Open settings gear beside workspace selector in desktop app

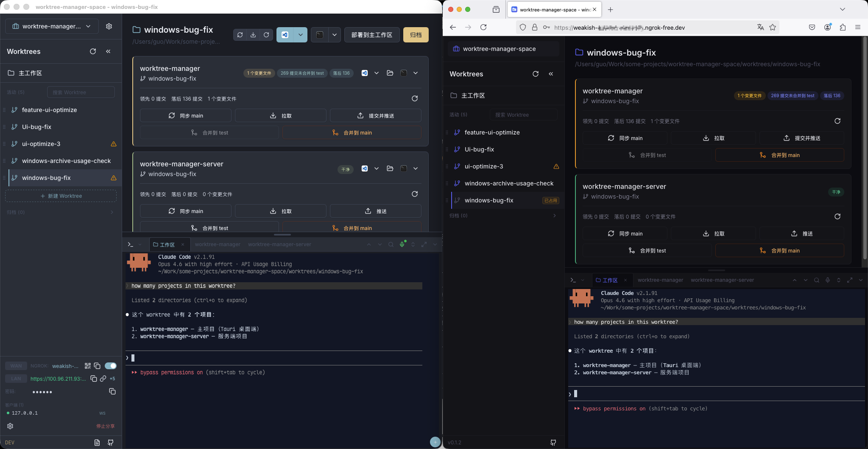(x=109, y=26)
